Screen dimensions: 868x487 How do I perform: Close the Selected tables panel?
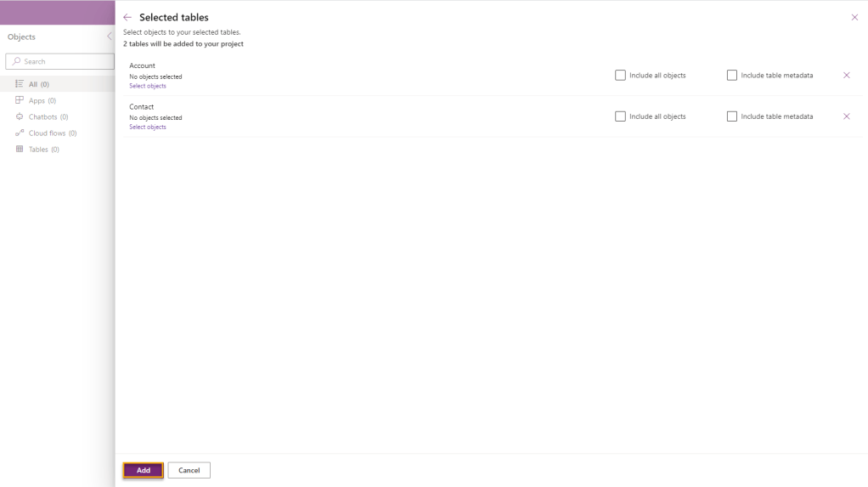854,17
